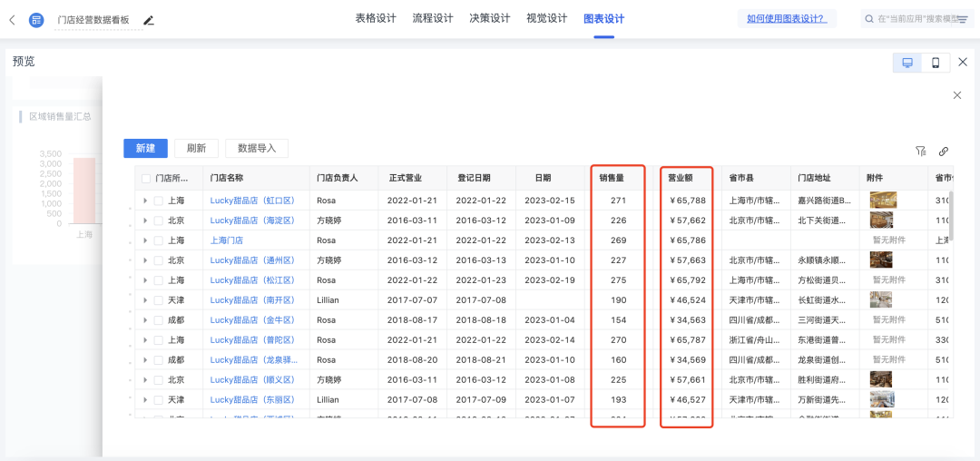Screen dimensions: 980x461
Task: Check the Lucky甜品店（通州区） row checkbox
Action: 158,260
